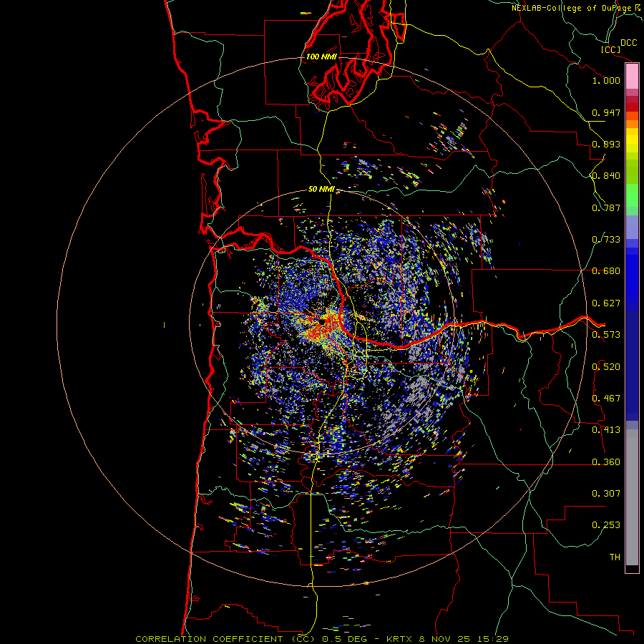Click the 0.520 colorbar value
Viewport: 644px width, 644px height.
click(606, 367)
